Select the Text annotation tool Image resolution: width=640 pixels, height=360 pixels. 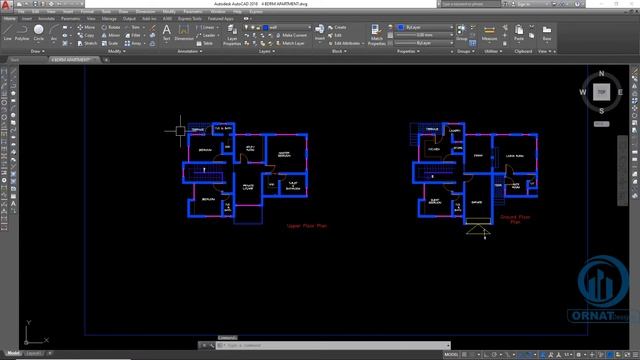(x=167, y=32)
